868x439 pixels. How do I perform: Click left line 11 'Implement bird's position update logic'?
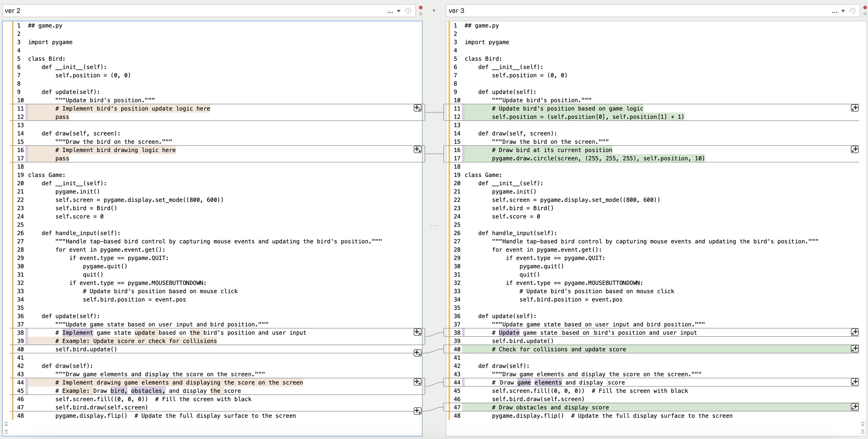tap(133, 108)
